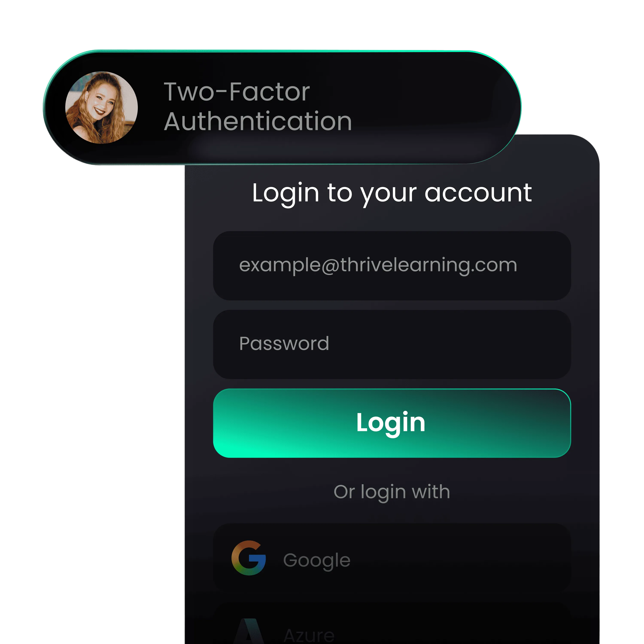The height and width of the screenshot is (644, 644).
Task: Open the user avatar photo in banner
Action: pyautogui.click(x=101, y=107)
